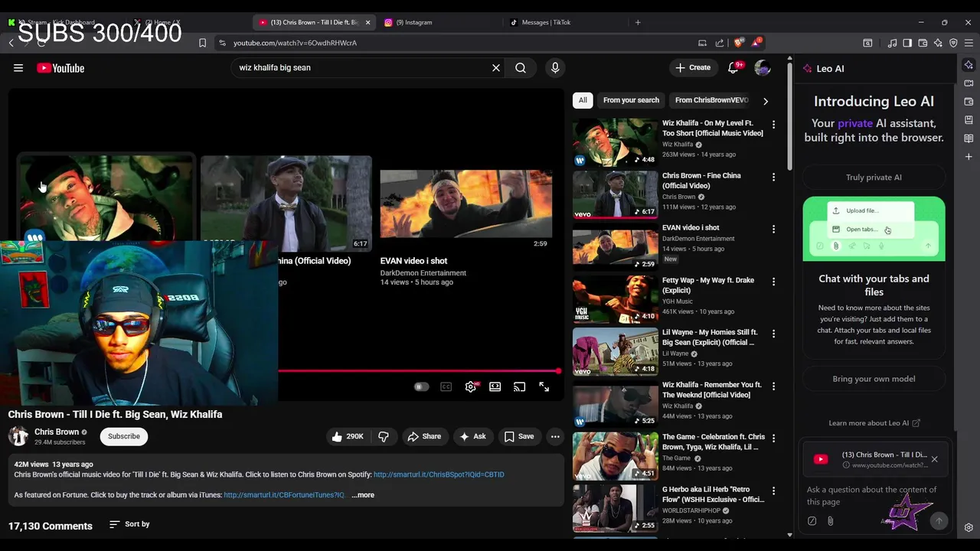Open the Sort by comments dropdown

(x=129, y=524)
